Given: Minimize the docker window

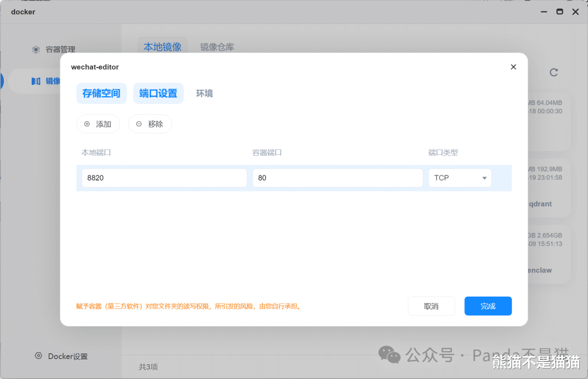Looking at the screenshot, I should click(544, 12).
